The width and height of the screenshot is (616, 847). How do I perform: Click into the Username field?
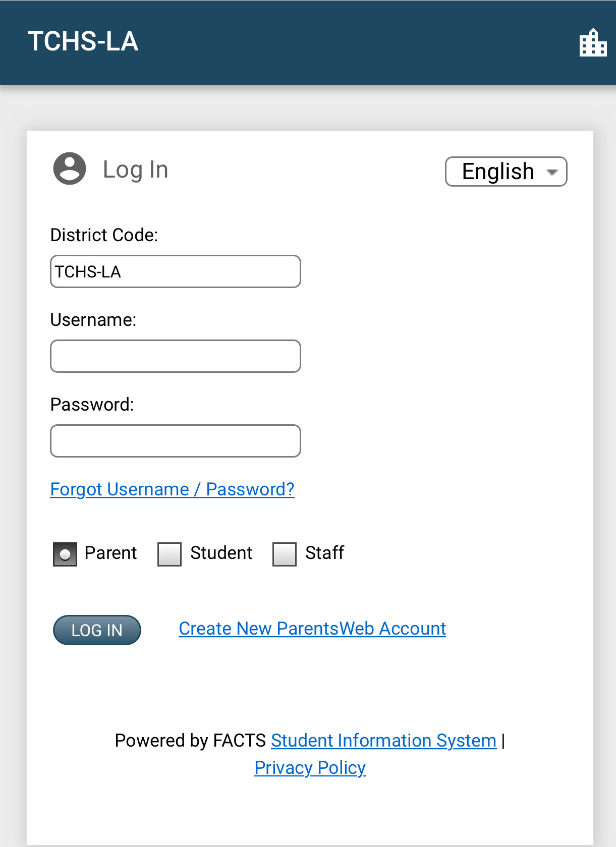176,356
